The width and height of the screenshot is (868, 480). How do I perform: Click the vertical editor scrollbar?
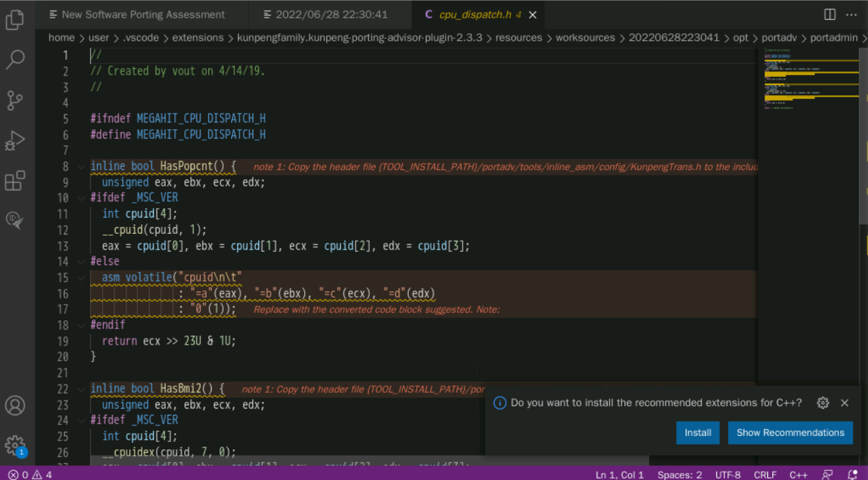pyautogui.click(x=863, y=136)
